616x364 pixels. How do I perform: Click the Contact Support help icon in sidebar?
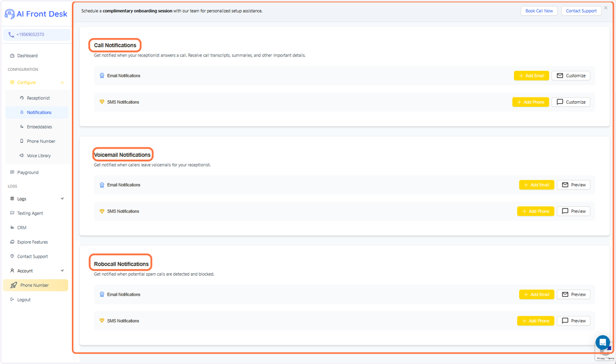click(x=12, y=256)
